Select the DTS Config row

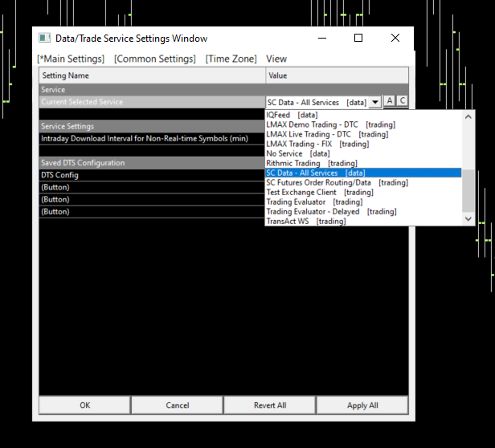[x=152, y=175]
